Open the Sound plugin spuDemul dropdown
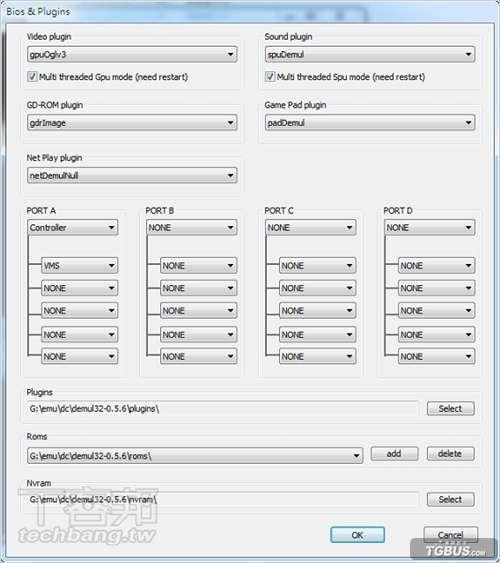Image resolution: width=500 pixels, height=563 pixels. click(x=370, y=55)
